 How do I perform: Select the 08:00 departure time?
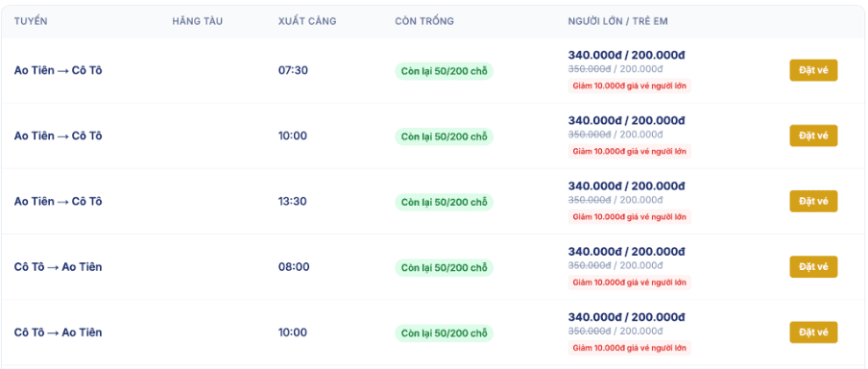click(294, 267)
